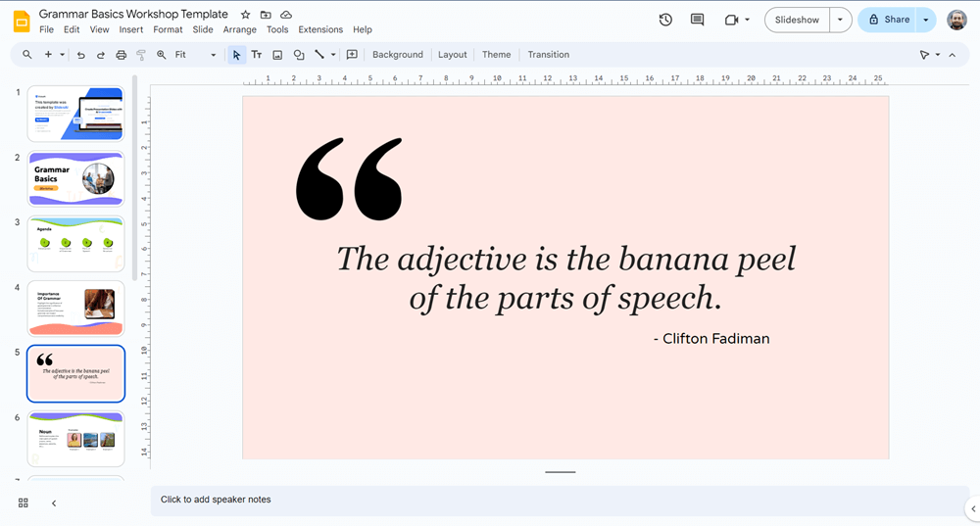Viewport: 980px width, 526px height.
Task: Click the Background button
Action: (x=397, y=55)
